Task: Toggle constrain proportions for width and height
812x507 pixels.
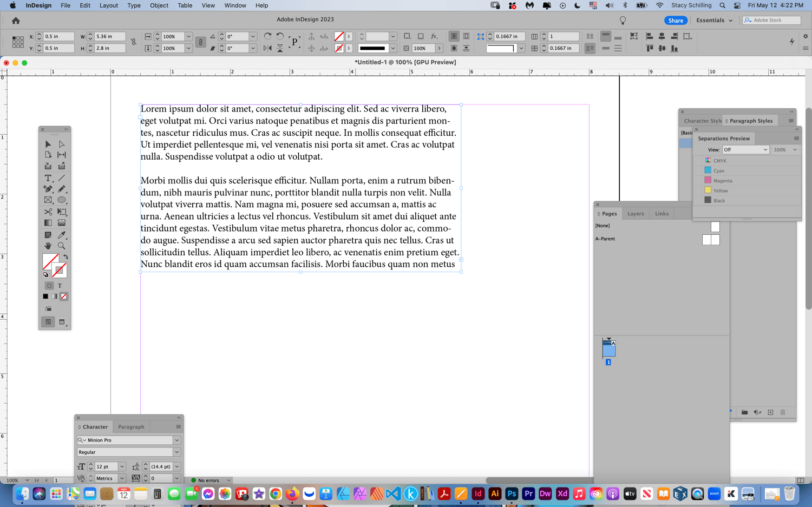Action: 134,42
